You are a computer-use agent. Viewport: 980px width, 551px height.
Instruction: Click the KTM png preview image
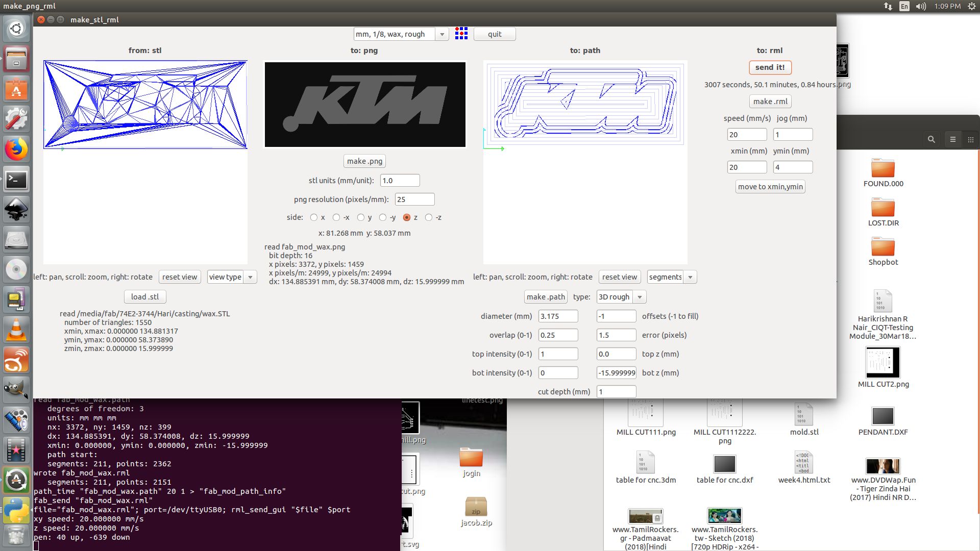click(x=364, y=104)
